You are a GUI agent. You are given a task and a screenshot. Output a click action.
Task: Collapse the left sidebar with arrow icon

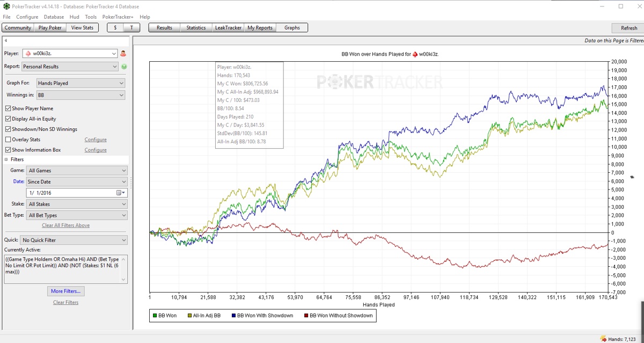coord(5,41)
